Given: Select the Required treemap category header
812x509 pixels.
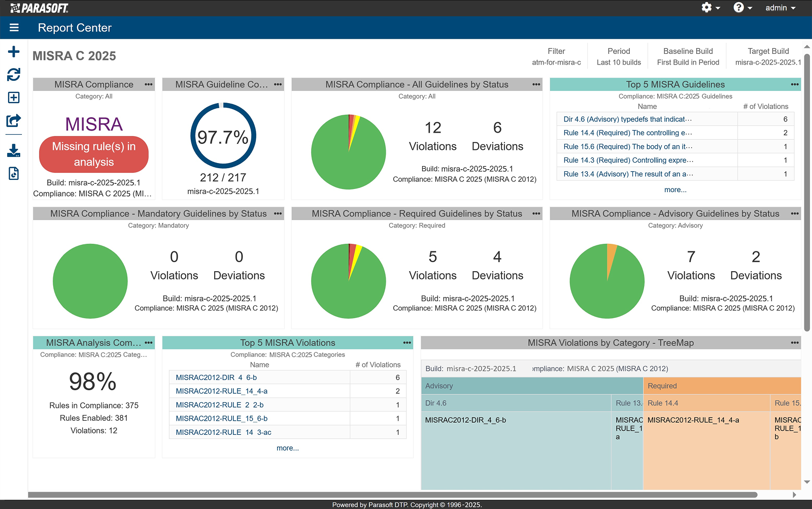Looking at the screenshot, I should coord(722,386).
